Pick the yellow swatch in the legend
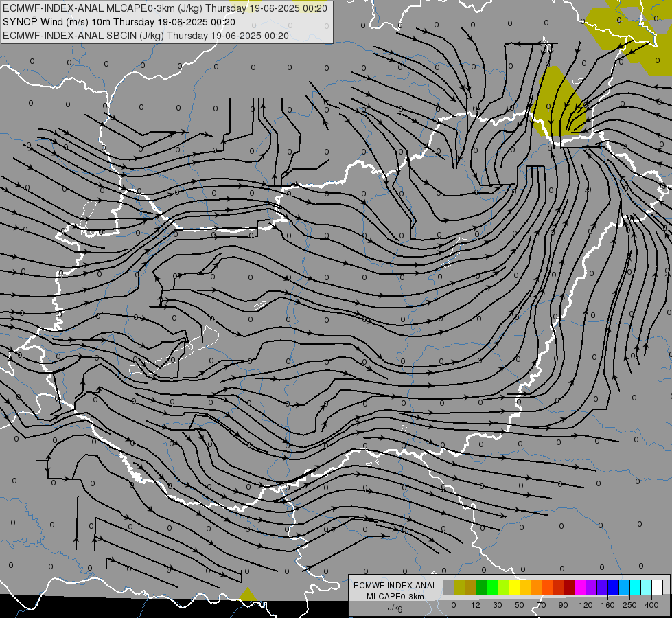Image resolution: width=672 pixels, height=618 pixels. pos(514,588)
